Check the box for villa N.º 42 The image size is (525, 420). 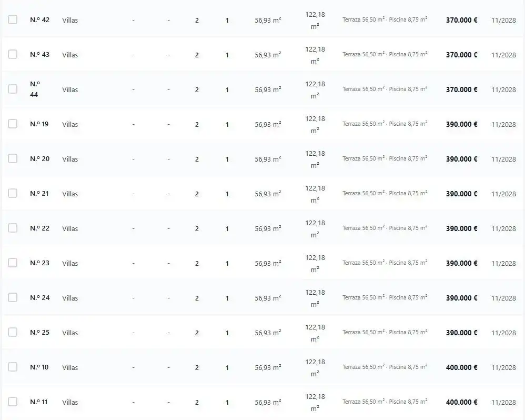pyautogui.click(x=13, y=19)
